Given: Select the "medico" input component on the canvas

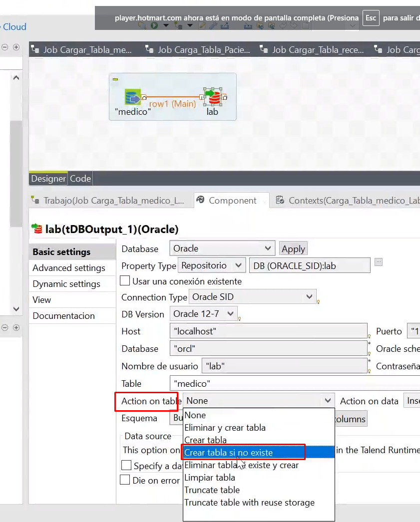Looking at the screenshot, I should pos(132,96).
